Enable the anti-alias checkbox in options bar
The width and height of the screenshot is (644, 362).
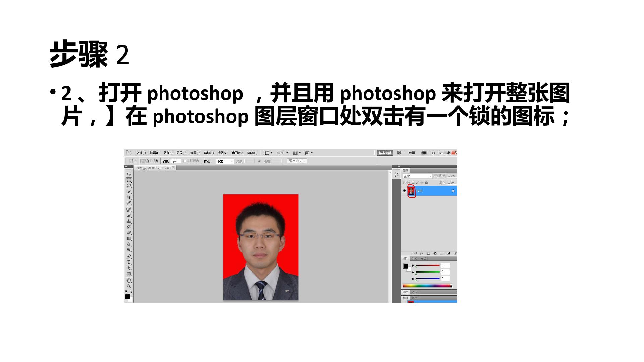pyautogui.click(x=185, y=161)
